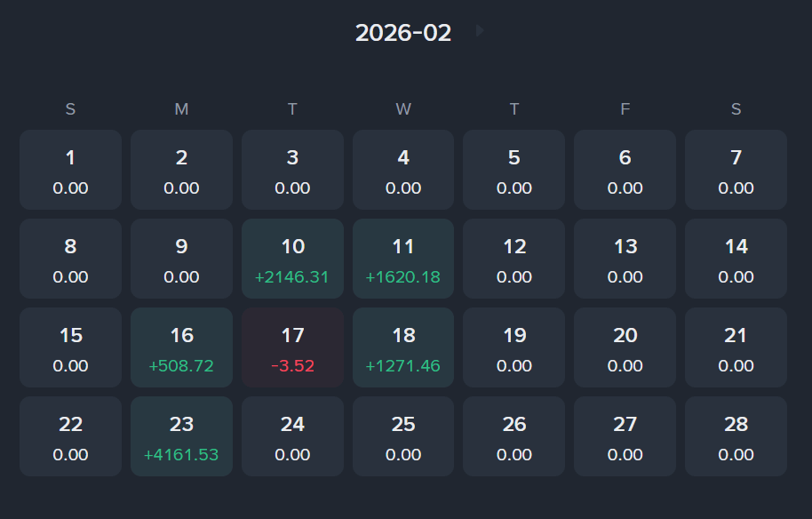Open day 5 cell

(513, 170)
